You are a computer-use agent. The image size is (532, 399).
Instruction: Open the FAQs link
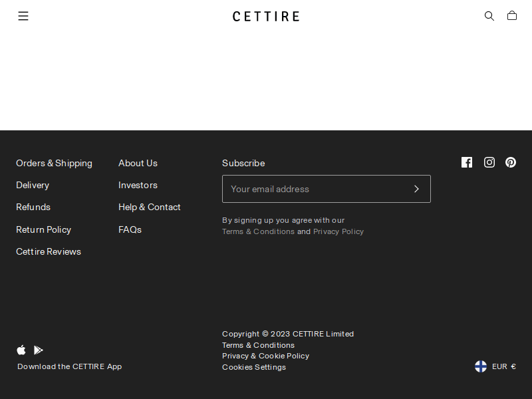pyautogui.click(x=130, y=229)
